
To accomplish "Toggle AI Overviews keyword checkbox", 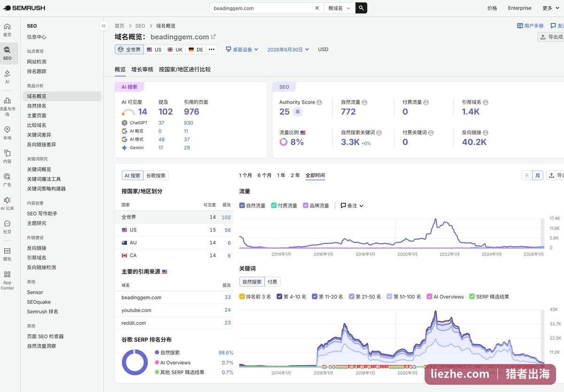I will pyautogui.click(x=429, y=297).
